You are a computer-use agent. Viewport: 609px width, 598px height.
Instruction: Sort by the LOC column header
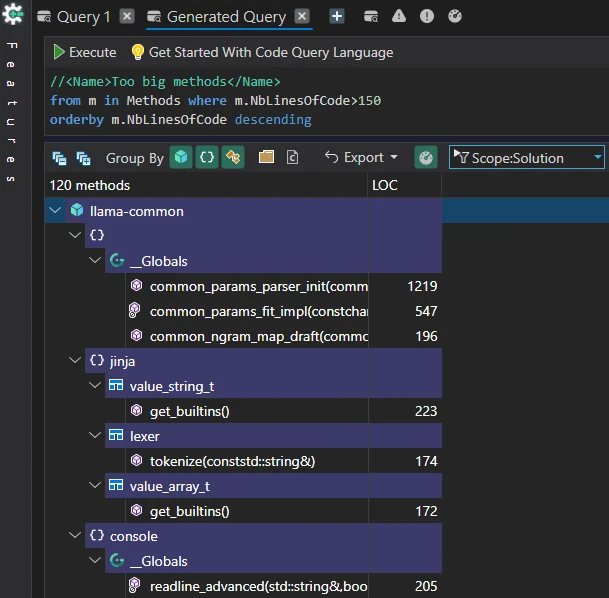(x=404, y=185)
